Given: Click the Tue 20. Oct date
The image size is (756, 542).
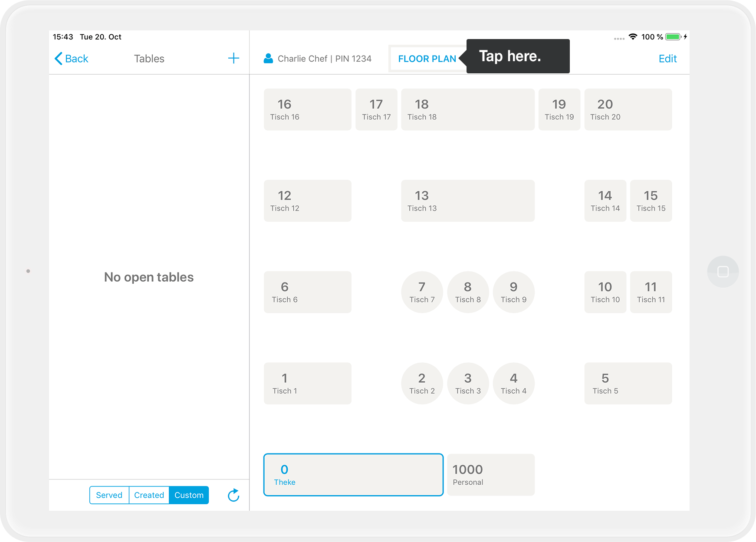Looking at the screenshot, I should 101,37.
